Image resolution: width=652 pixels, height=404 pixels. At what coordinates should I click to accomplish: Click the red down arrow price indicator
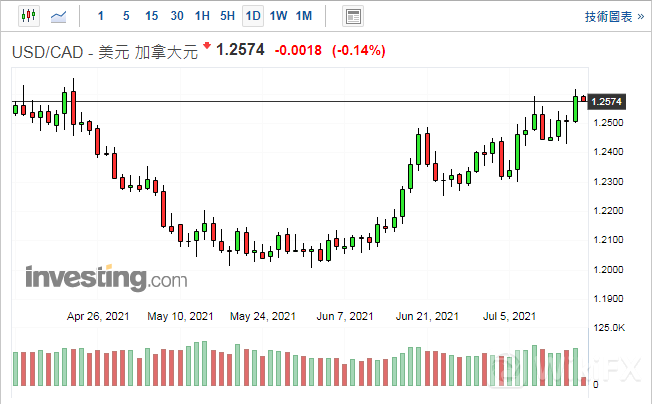coord(207,47)
